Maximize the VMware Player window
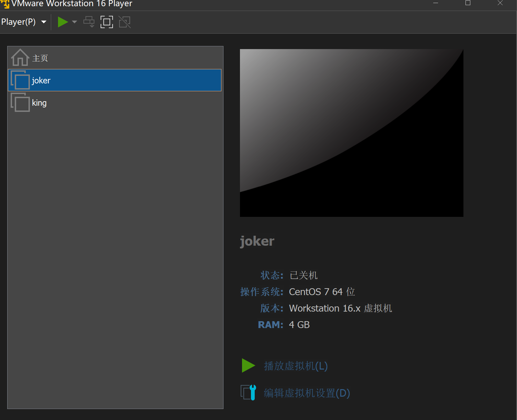 (468, 3)
